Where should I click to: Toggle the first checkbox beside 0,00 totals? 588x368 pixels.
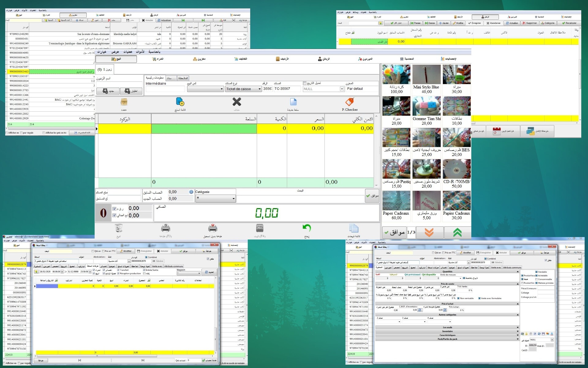[114, 209]
